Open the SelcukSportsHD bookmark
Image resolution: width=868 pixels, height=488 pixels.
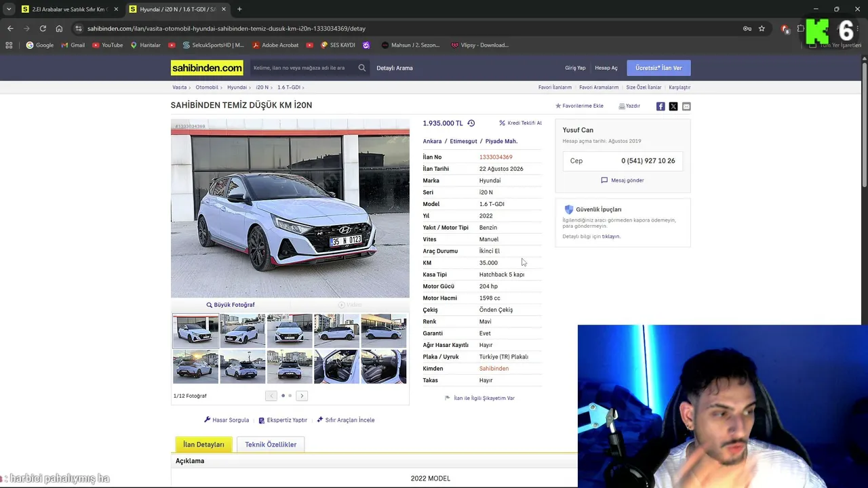pyautogui.click(x=213, y=45)
